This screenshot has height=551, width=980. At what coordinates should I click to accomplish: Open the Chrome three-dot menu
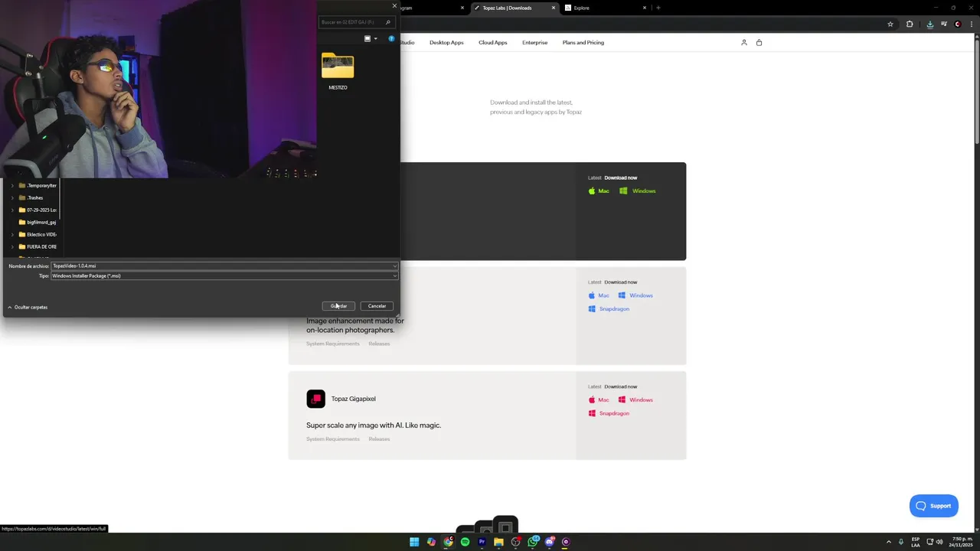tap(972, 24)
